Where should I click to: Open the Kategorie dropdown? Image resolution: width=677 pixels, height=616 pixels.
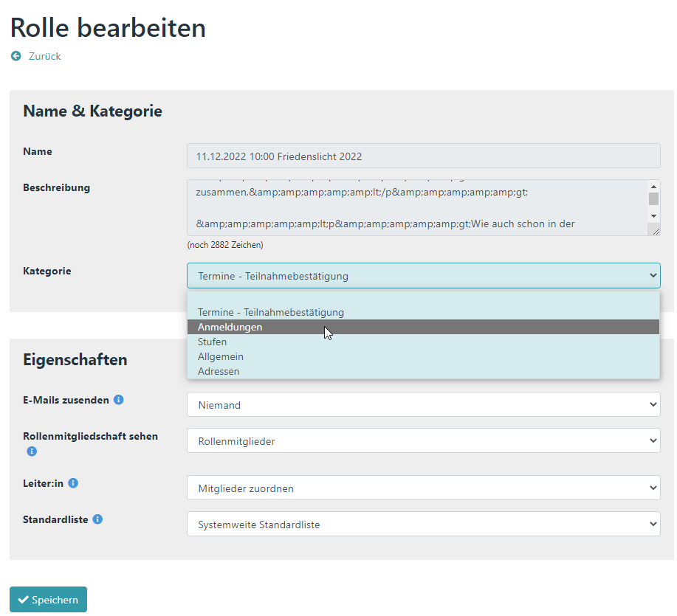click(x=423, y=276)
